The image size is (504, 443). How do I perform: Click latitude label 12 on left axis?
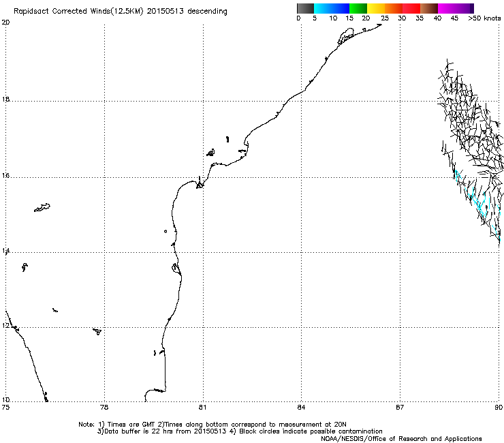(x=5, y=326)
